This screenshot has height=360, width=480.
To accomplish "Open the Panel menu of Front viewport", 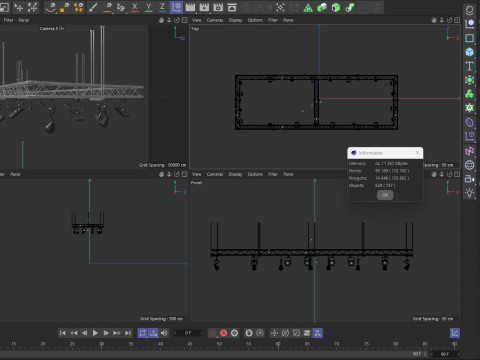I will pos(288,174).
